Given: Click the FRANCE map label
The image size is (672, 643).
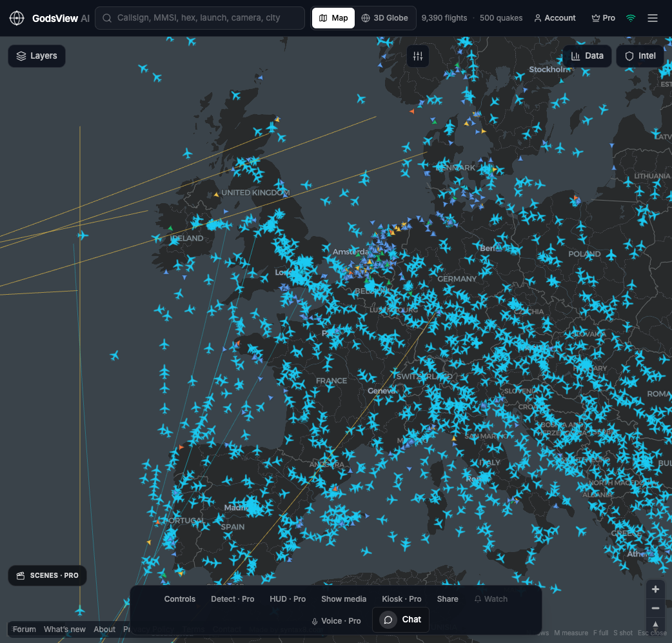Looking at the screenshot, I should (331, 381).
